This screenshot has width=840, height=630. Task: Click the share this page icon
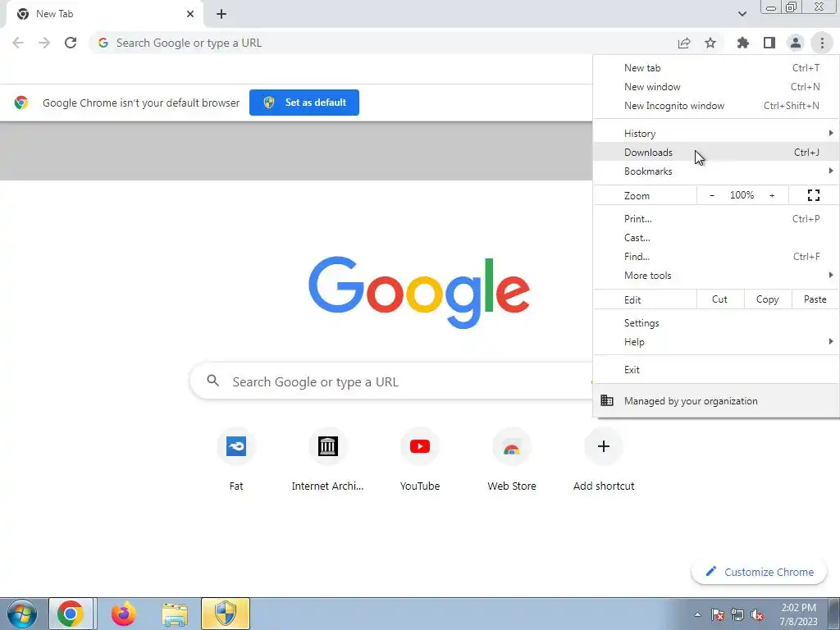[684, 43]
